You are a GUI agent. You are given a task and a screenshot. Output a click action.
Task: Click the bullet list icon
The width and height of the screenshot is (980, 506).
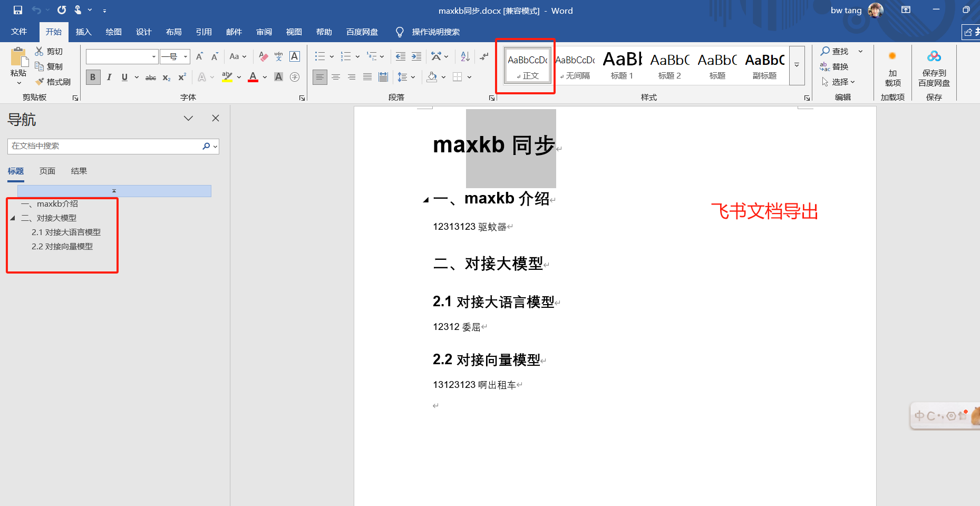[x=320, y=56]
